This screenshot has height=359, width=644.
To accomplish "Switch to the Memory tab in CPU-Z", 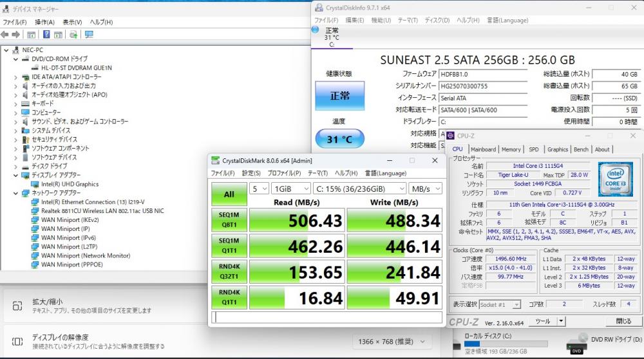I will tap(511, 149).
